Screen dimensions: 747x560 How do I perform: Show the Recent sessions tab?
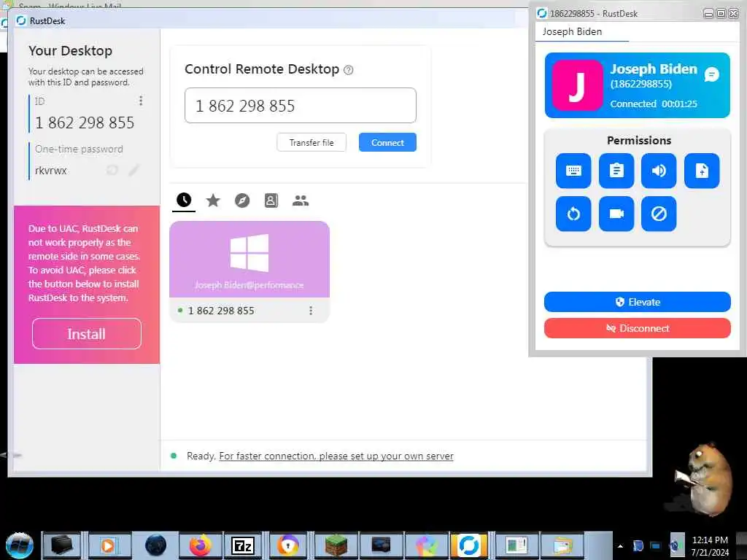pyautogui.click(x=184, y=200)
